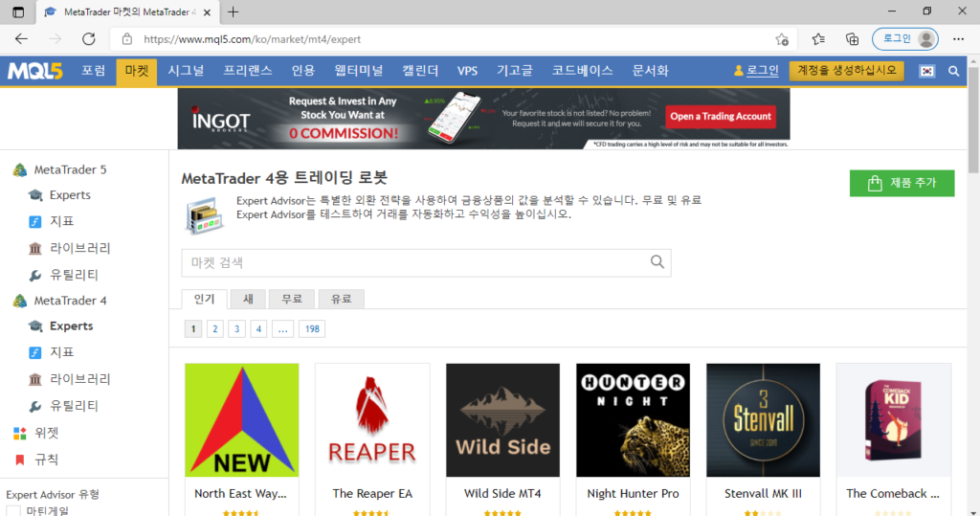Click the browser address bar URL

252,39
